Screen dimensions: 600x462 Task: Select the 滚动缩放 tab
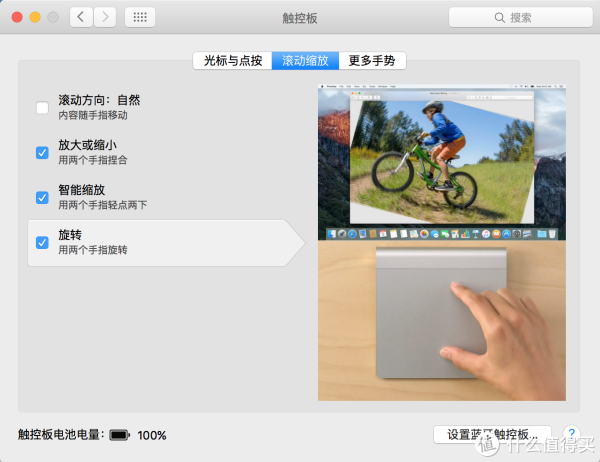[x=305, y=60]
